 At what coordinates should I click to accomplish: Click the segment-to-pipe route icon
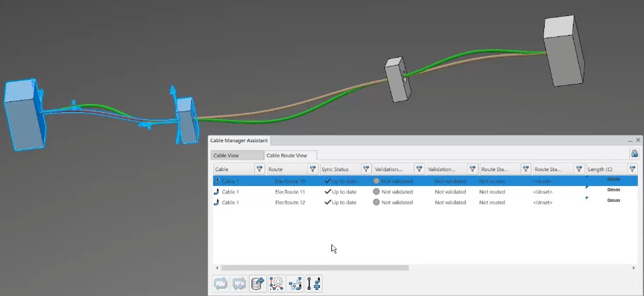pos(314,284)
